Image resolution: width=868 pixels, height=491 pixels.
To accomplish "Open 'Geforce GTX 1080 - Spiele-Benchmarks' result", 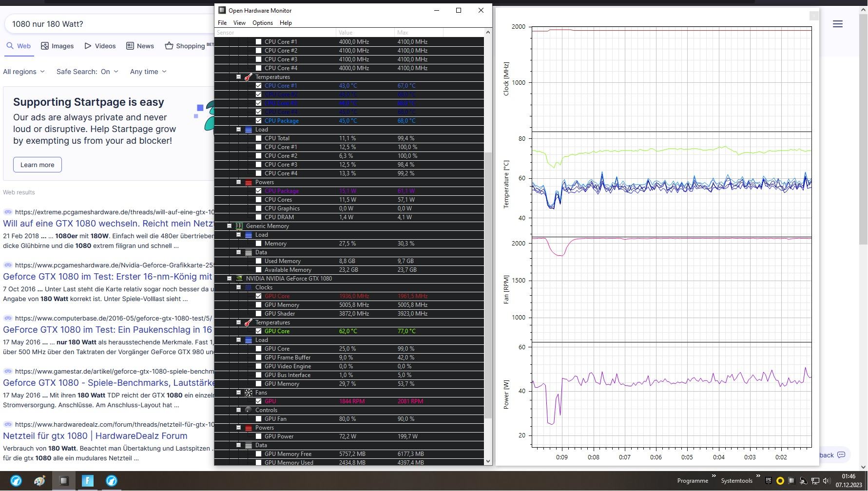I will tap(108, 383).
